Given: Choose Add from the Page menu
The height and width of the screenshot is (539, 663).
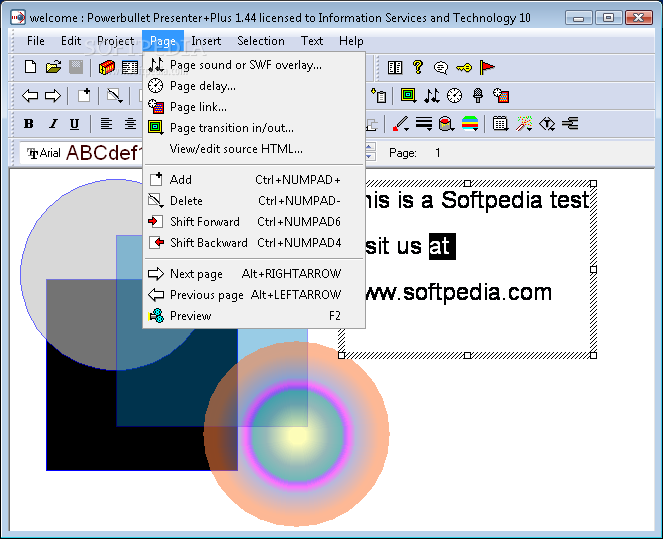Looking at the screenshot, I should pos(254,180).
